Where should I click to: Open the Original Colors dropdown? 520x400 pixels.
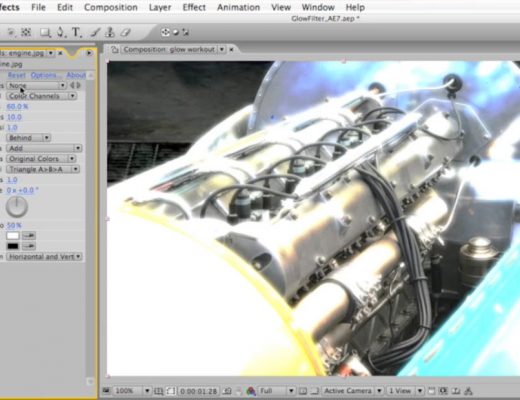tap(41, 159)
